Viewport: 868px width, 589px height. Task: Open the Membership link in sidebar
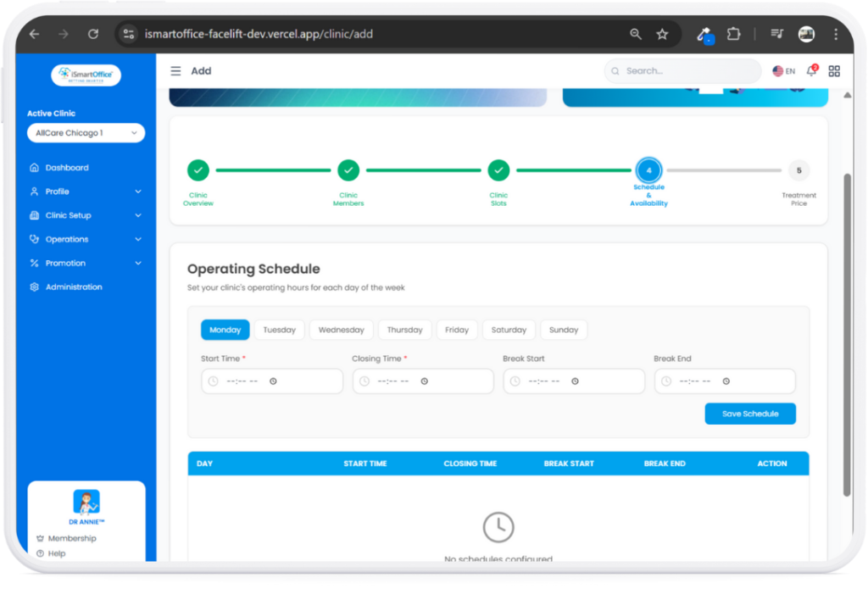[71, 538]
